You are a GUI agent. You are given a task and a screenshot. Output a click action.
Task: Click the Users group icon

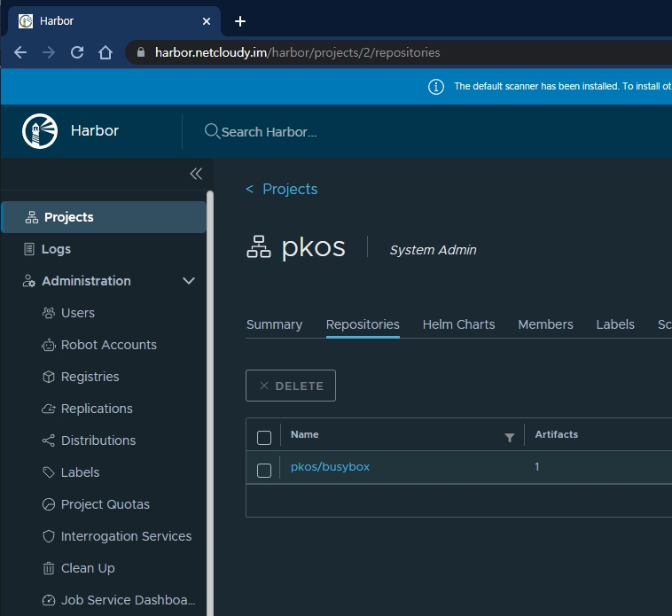[49, 313]
